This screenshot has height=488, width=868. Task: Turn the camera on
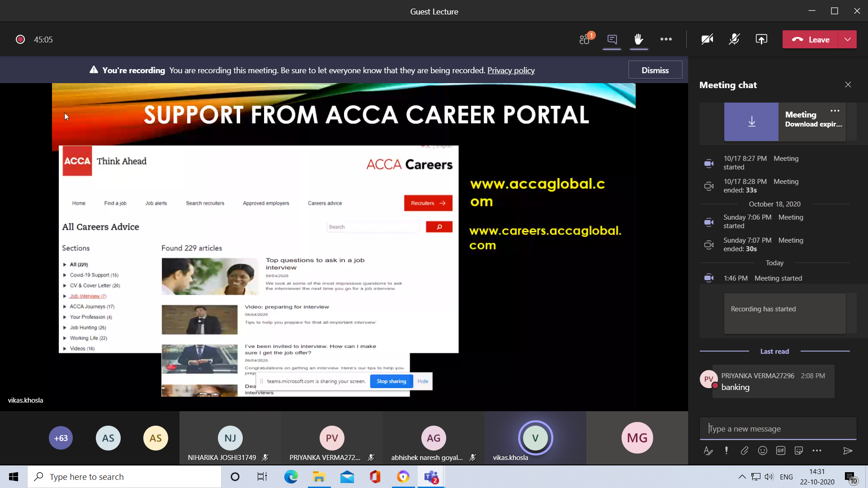(707, 39)
